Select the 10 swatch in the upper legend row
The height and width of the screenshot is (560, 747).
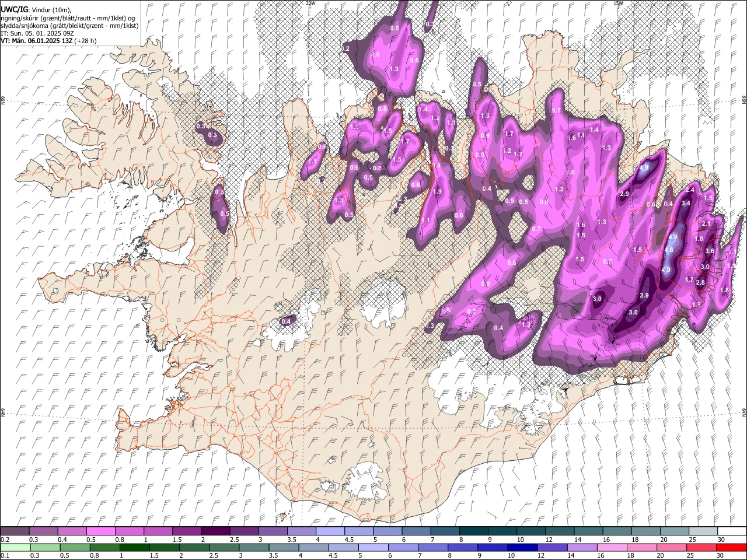(530, 531)
